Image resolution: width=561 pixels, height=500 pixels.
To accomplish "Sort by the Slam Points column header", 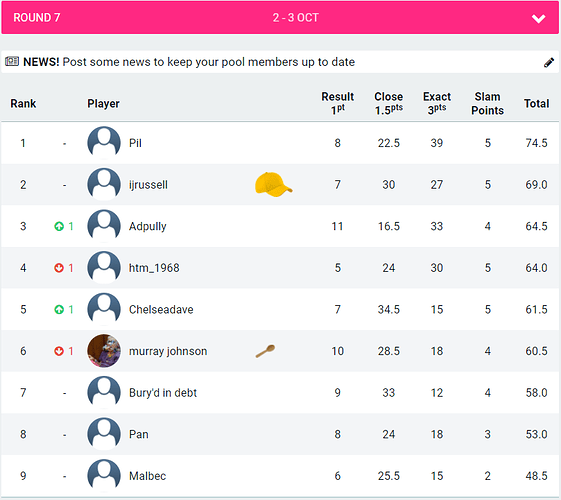I will (487, 103).
